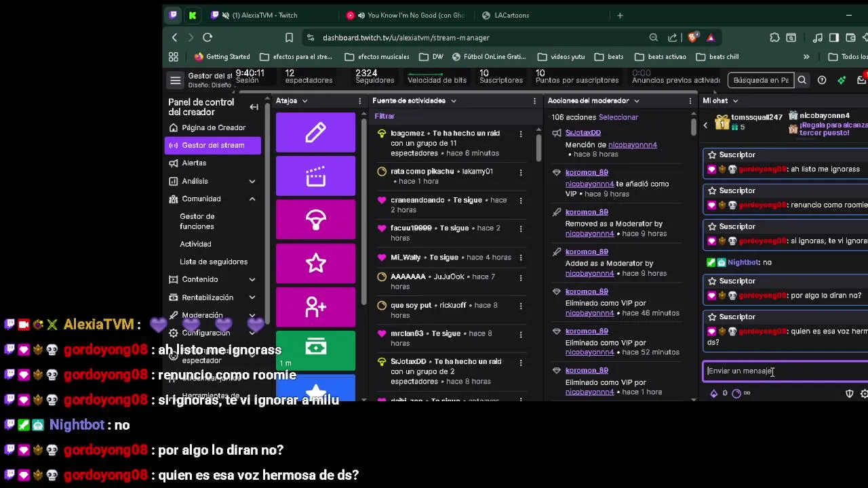This screenshot has width=868, height=488.
Task: Switch to the You Know I'm No Good tab
Action: (406, 15)
